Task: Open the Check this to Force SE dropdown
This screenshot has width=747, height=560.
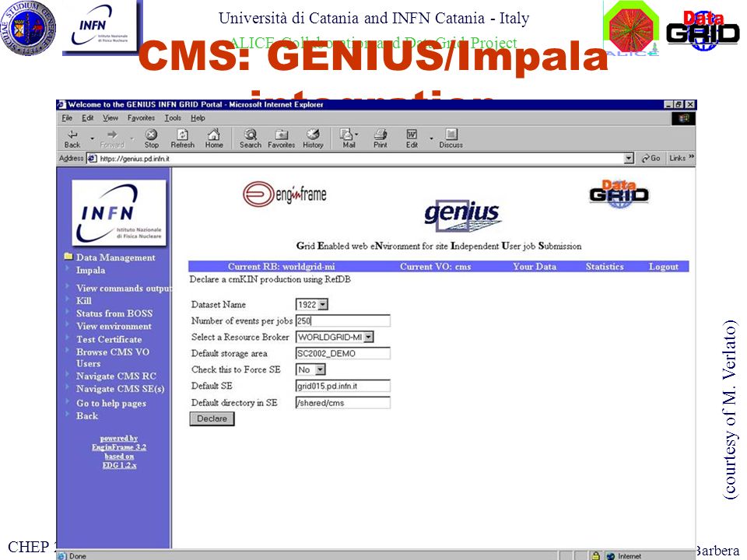Action: (310, 369)
